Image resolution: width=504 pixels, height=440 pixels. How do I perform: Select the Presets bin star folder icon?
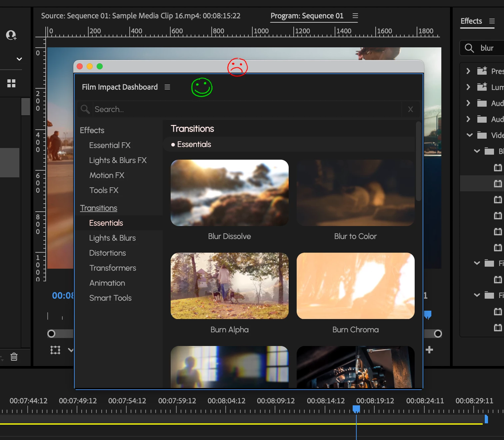(x=482, y=71)
